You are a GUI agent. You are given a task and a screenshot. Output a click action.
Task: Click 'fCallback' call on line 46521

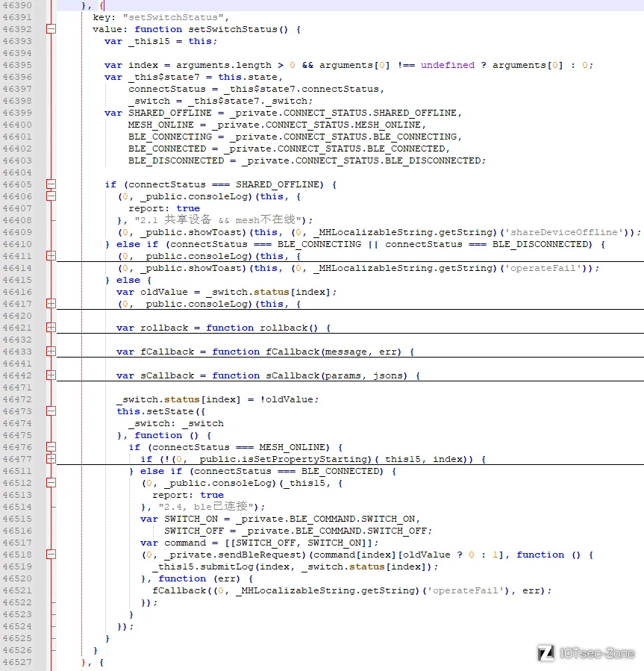(x=179, y=590)
